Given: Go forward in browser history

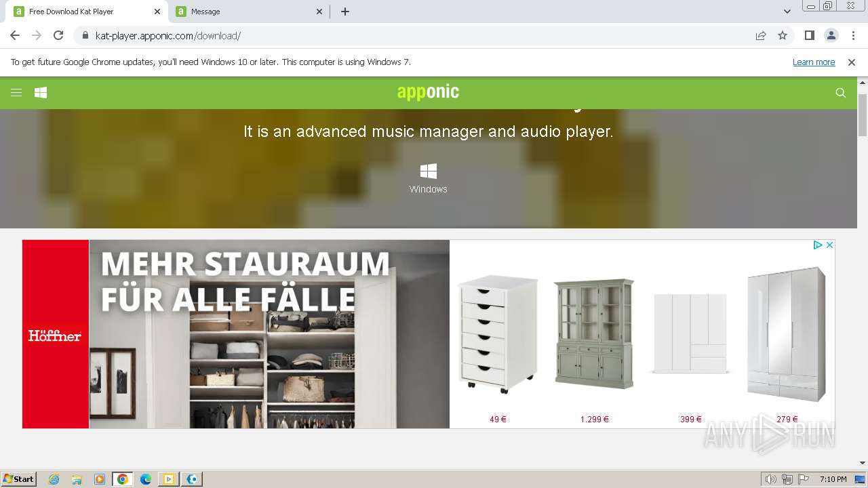Looking at the screenshot, I should (x=37, y=35).
